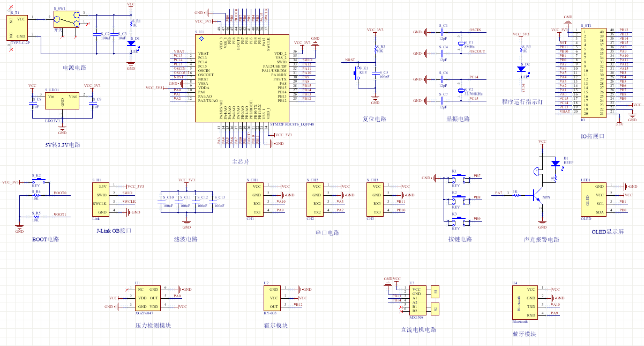Click the OSCOUT net label next to C4
This screenshot has width=644, height=346.
click(x=477, y=51)
